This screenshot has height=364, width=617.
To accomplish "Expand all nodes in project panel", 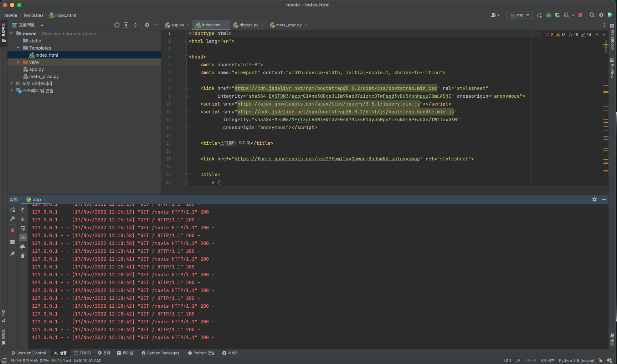I will pyautogui.click(x=126, y=25).
